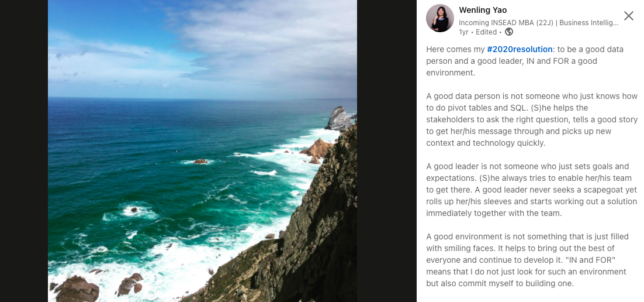644x302 pixels.
Task: Close the post viewer with the X
Action: (x=628, y=16)
